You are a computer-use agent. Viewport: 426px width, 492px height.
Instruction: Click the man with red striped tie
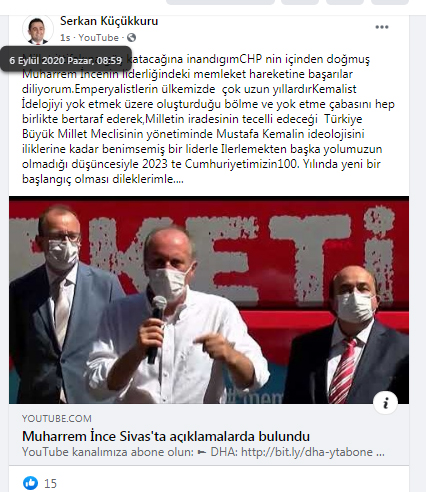coord(350,335)
